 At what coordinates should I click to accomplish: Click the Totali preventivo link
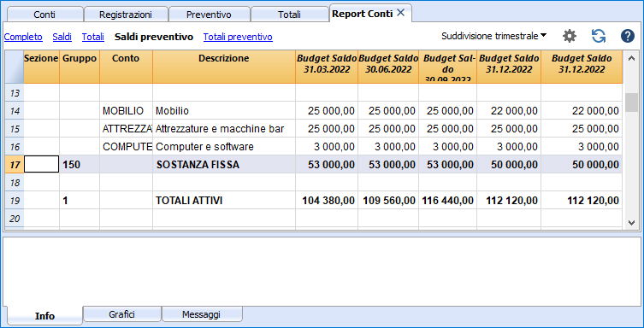coord(238,37)
